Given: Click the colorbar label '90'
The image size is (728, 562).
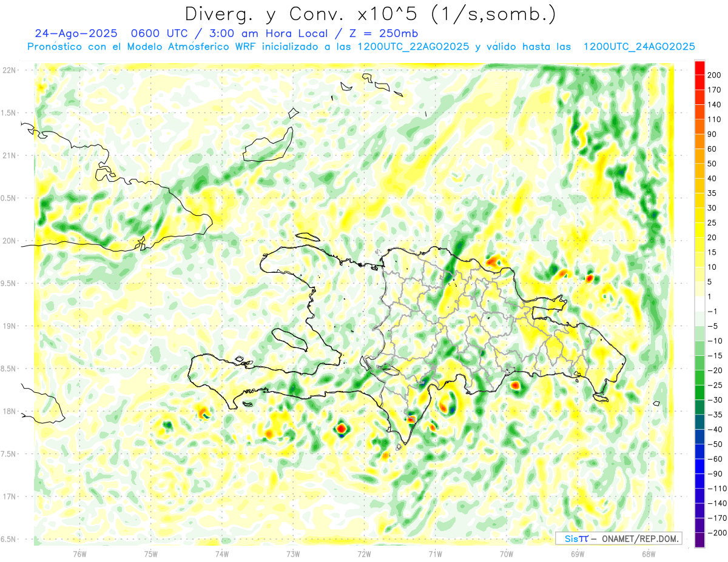Looking at the screenshot, I should pos(712,134).
